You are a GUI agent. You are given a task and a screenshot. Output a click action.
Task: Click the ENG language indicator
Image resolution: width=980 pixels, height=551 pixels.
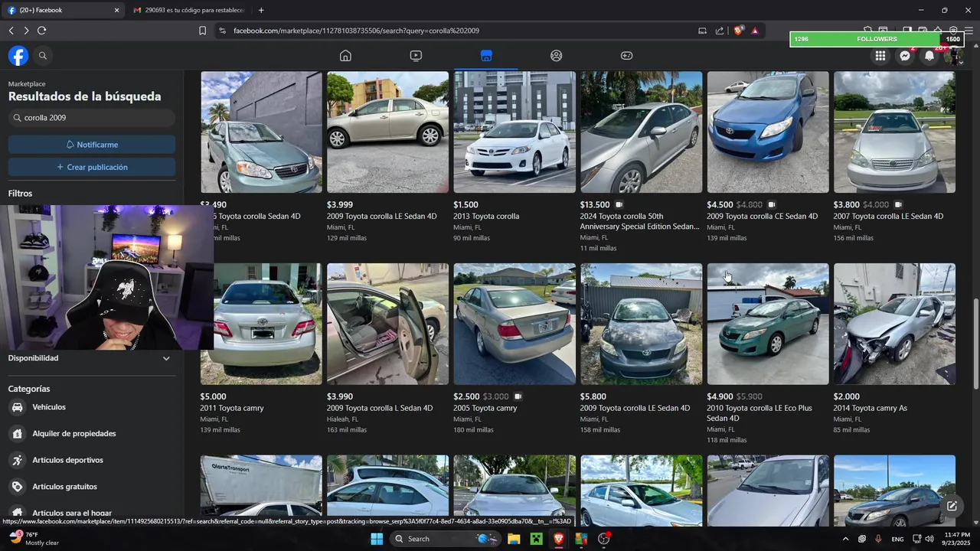(897, 539)
